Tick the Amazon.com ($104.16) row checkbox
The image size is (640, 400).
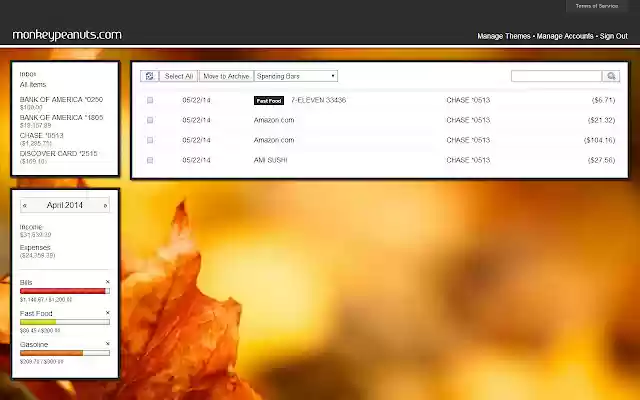150,140
